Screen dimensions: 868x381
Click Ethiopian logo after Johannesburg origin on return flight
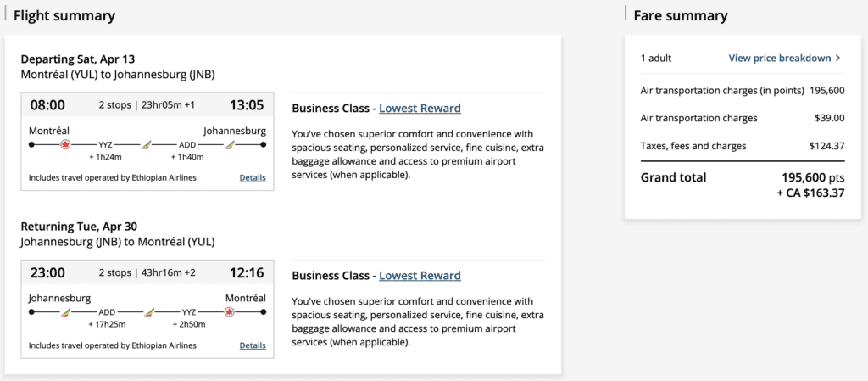(x=64, y=312)
